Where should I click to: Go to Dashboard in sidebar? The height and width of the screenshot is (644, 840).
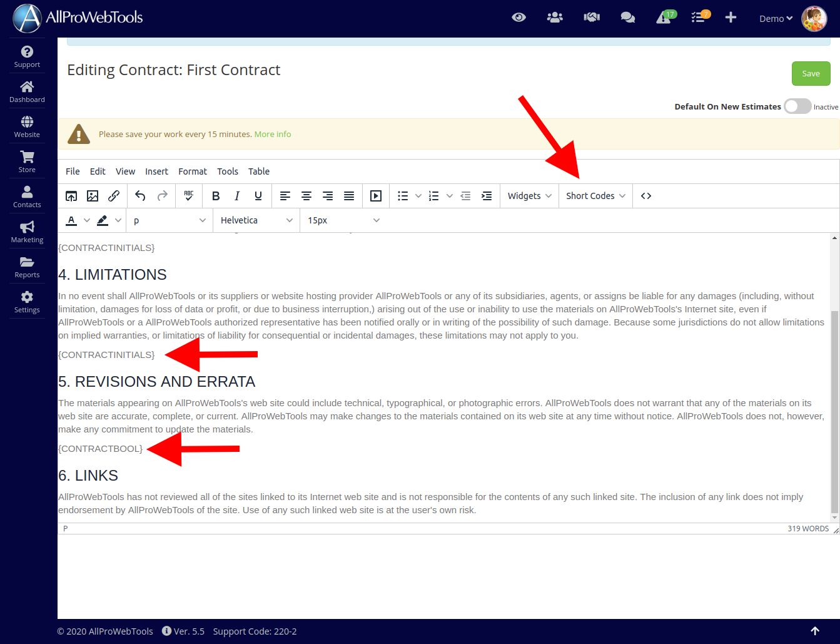[x=27, y=91]
